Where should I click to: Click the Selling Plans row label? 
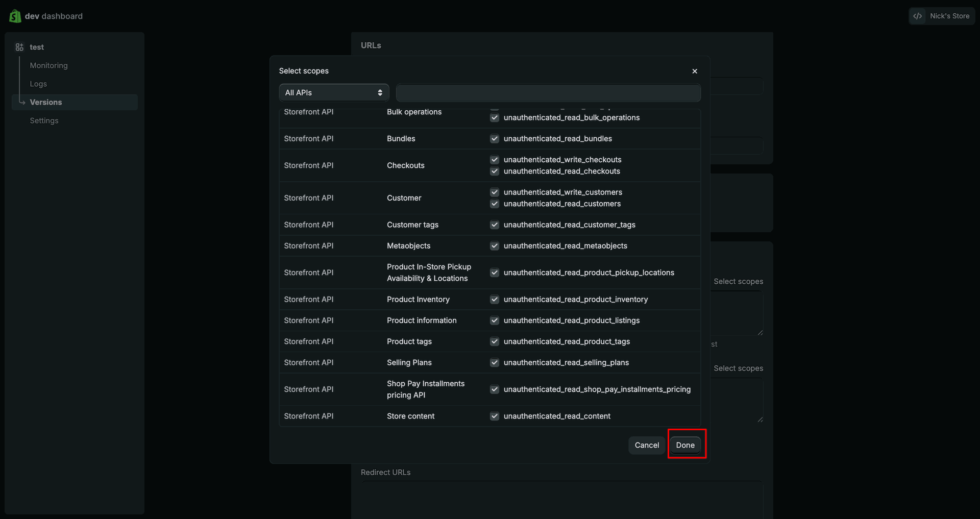pyautogui.click(x=409, y=363)
